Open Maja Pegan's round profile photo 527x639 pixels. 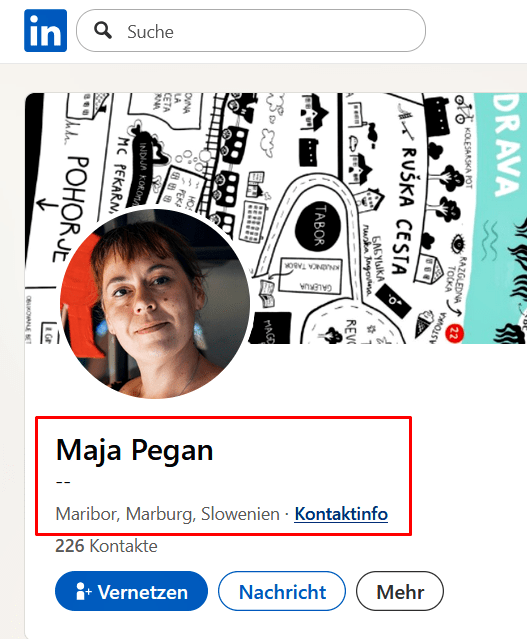coord(155,304)
